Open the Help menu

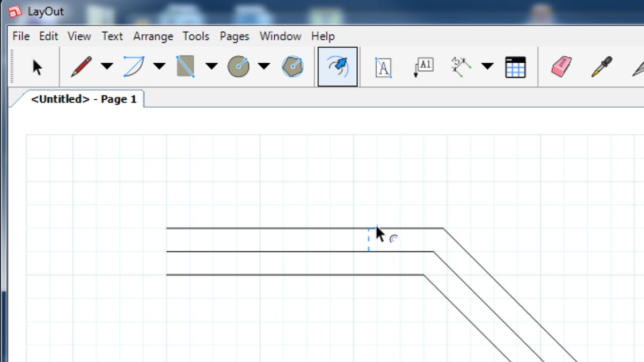(323, 36)
